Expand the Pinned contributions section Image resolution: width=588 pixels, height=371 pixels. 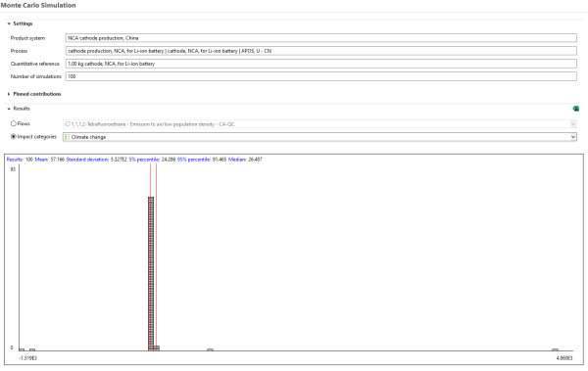(x=9, y=94)
